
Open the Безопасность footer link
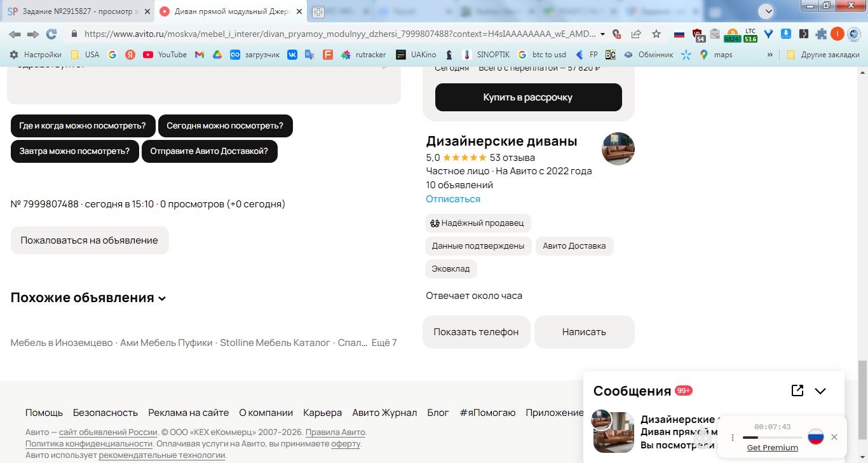pyautogui.click(x=105, y=413)
